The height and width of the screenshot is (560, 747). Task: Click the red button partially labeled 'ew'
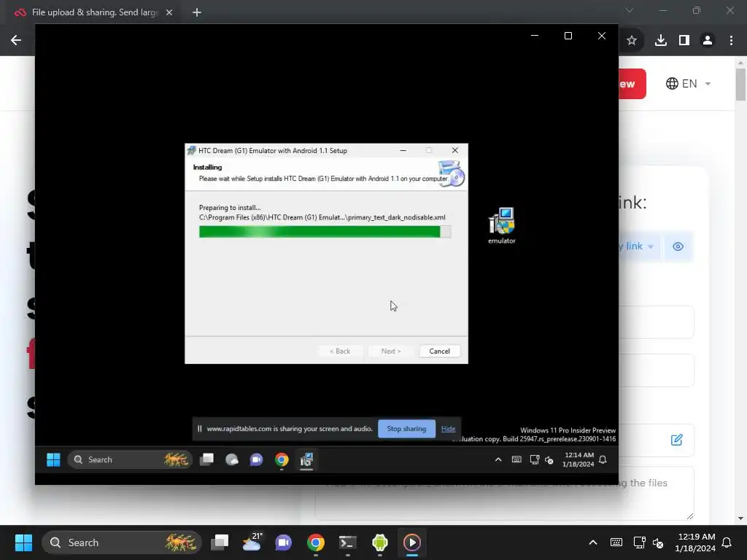tap(632, 84)
